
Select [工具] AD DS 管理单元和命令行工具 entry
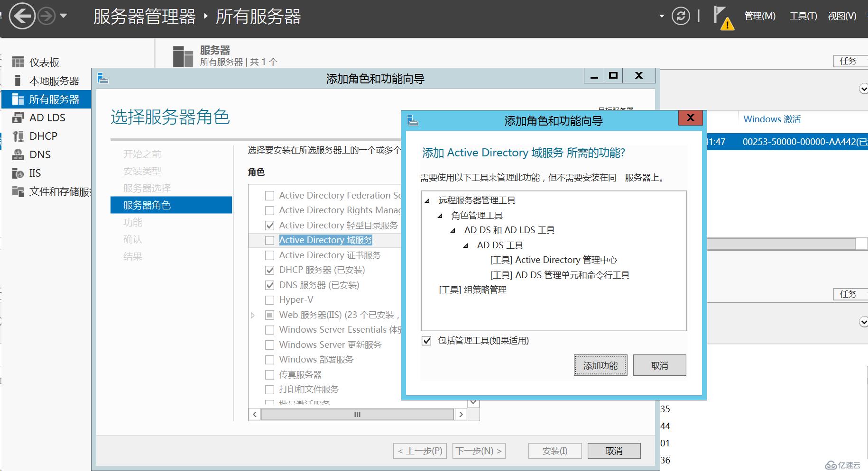(559, 275)
